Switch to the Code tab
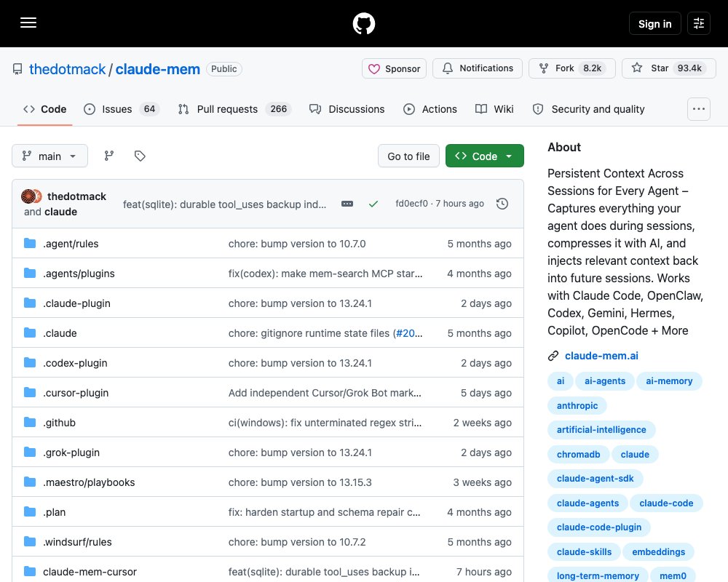This screenshot has height=582, width=728. [45, 109]
